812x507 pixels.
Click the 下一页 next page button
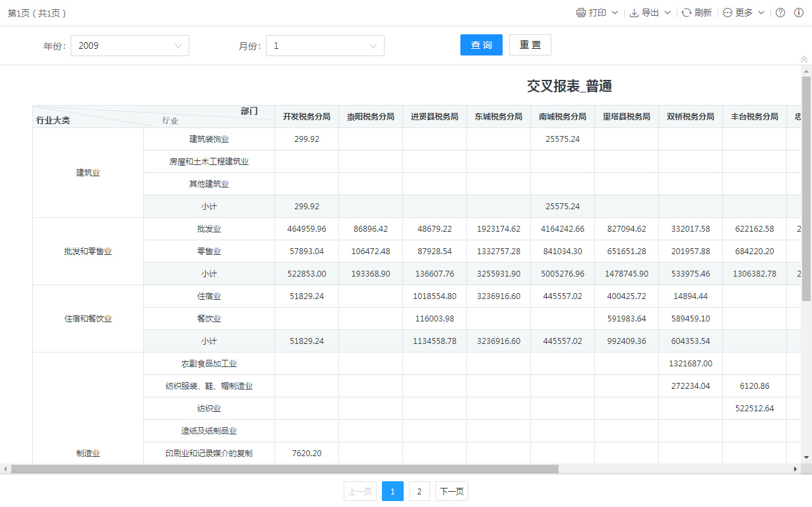click(451, 491)
